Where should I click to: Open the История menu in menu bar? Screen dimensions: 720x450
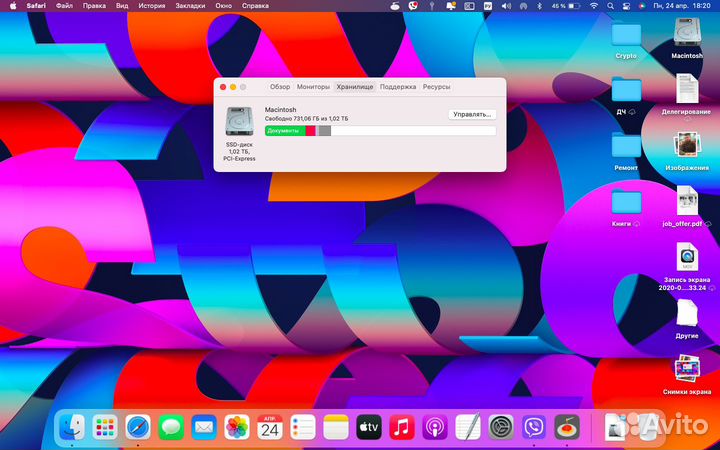point(152,6)
